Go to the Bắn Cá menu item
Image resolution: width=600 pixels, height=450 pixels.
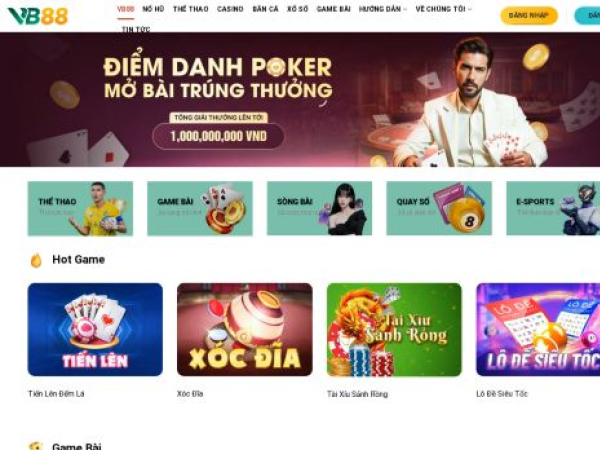coord(265,9)
